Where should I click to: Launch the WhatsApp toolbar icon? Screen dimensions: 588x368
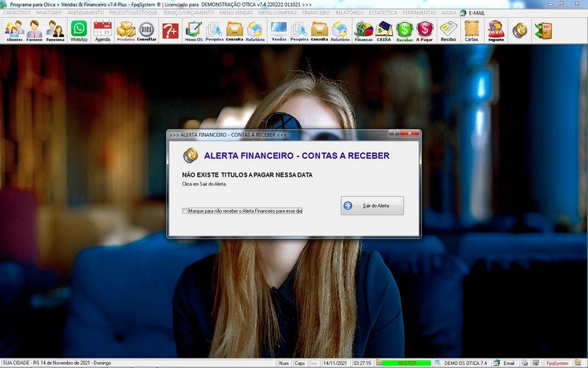79,31
